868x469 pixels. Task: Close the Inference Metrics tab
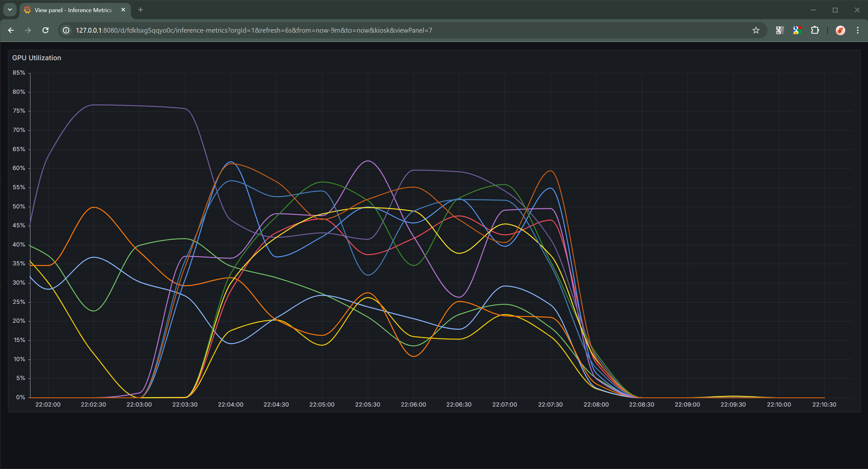click(123, 10)
